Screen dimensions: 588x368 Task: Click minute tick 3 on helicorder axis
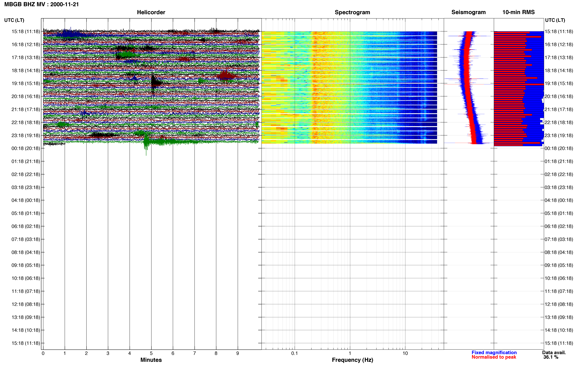pos(108,353)
